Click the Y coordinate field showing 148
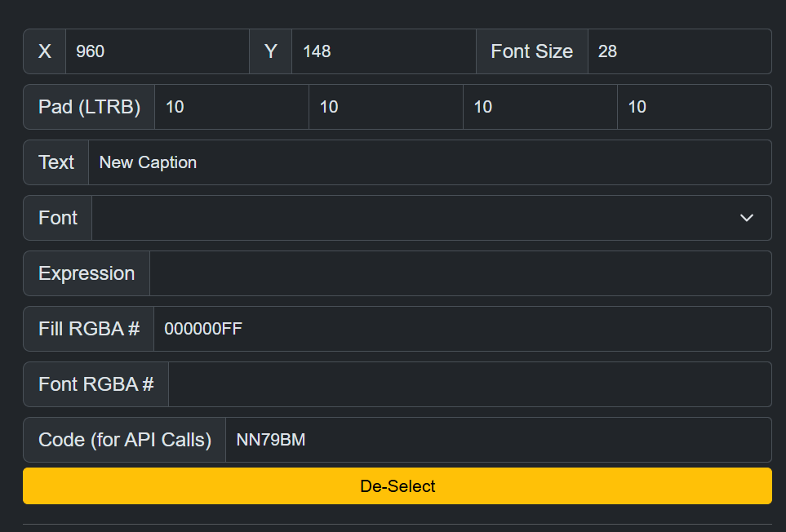The height and width of the screenshot is (532, 786). pyautogui.click(x=384, y=51)
